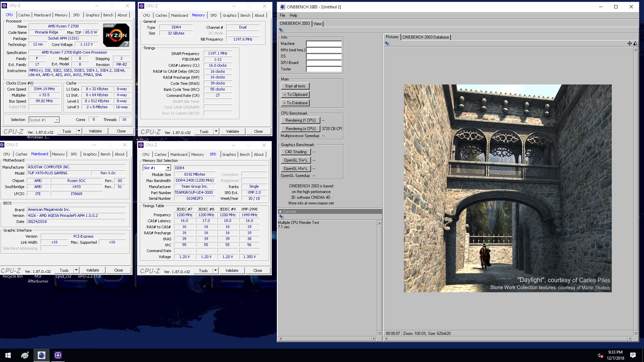The image size is (644, 362).
Task: Click the triangle zoom icon in picture viewer
Action: pos(635,44)
